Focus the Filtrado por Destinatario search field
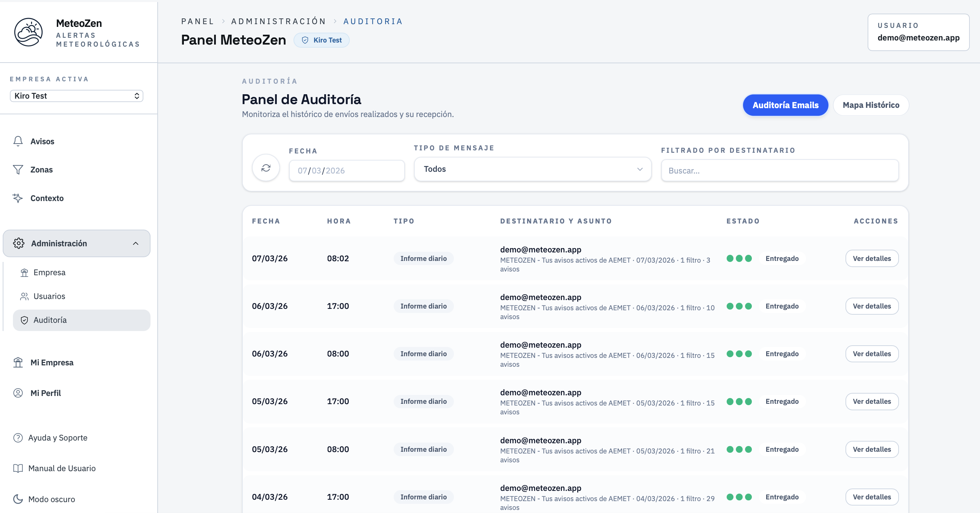Screen dimensions: 980x513 pos(779,171)
